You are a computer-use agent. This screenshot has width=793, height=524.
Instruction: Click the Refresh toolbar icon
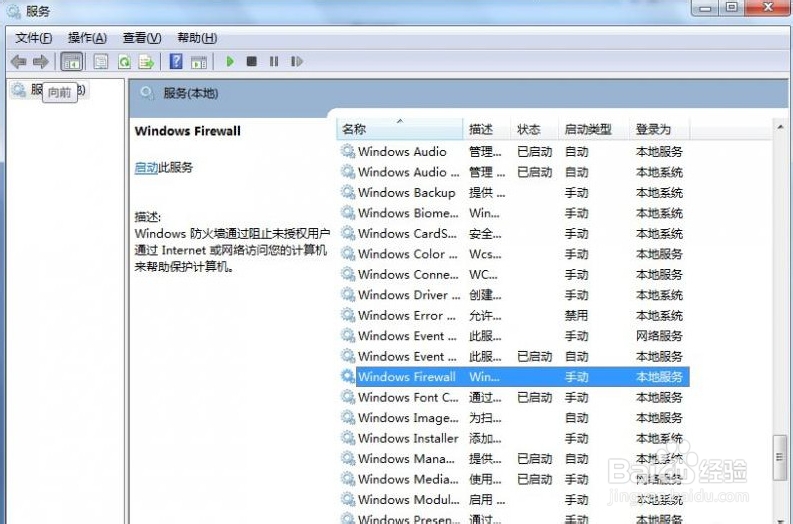124,62
